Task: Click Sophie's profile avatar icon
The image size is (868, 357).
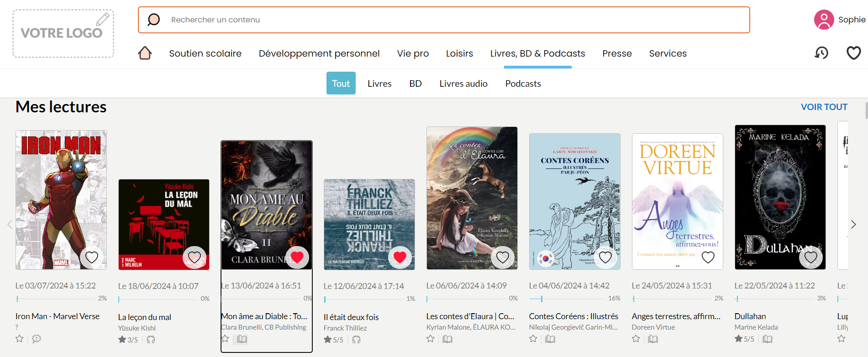Action: tap(824, 20)
